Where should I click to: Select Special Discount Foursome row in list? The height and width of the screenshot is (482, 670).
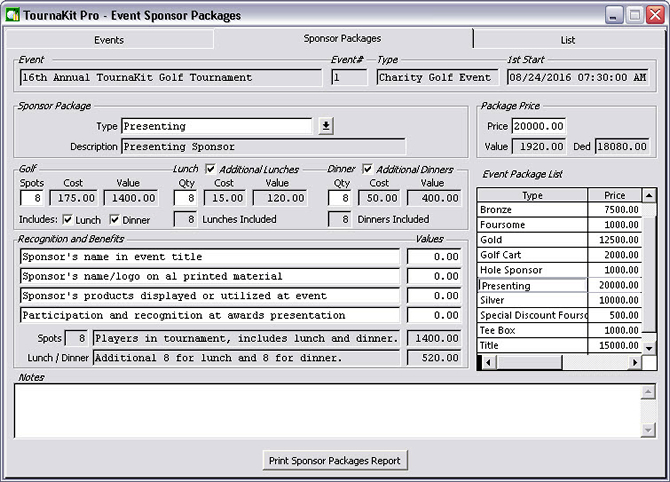532,315
